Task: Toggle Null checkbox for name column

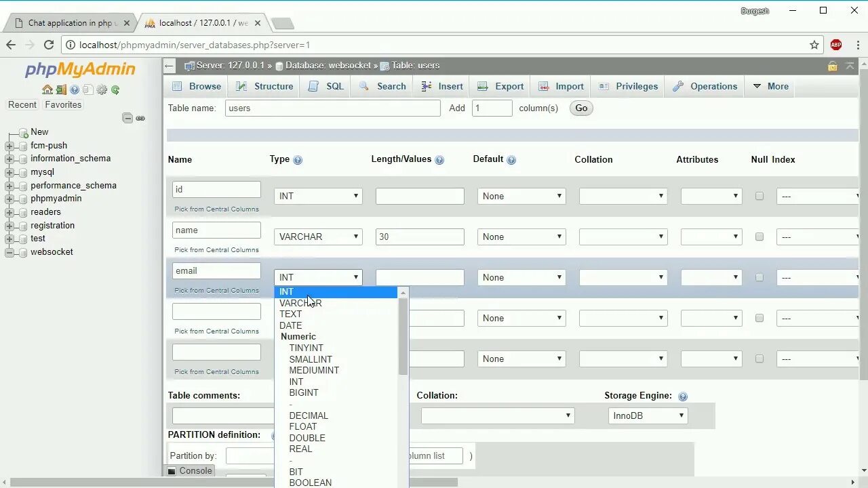Action: [x=759, y=237]
